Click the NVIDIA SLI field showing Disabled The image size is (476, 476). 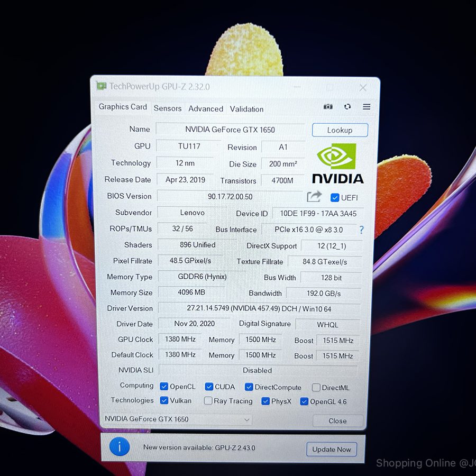(x=258, y=370)
